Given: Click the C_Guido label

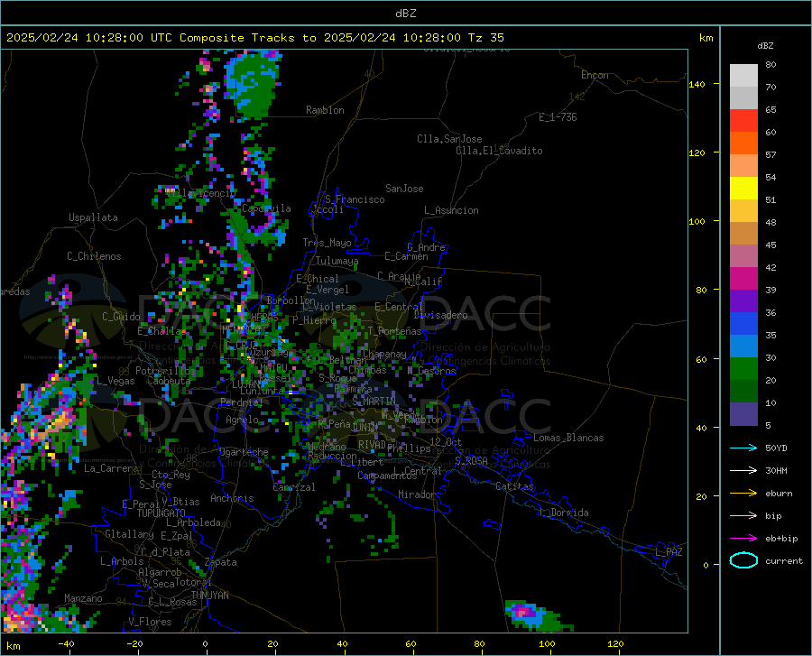Looking at the screenshot, I should 121,317.
